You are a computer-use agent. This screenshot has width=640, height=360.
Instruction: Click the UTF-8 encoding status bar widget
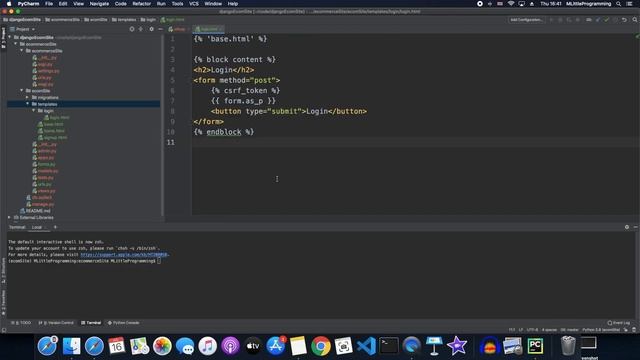(532, 329)
